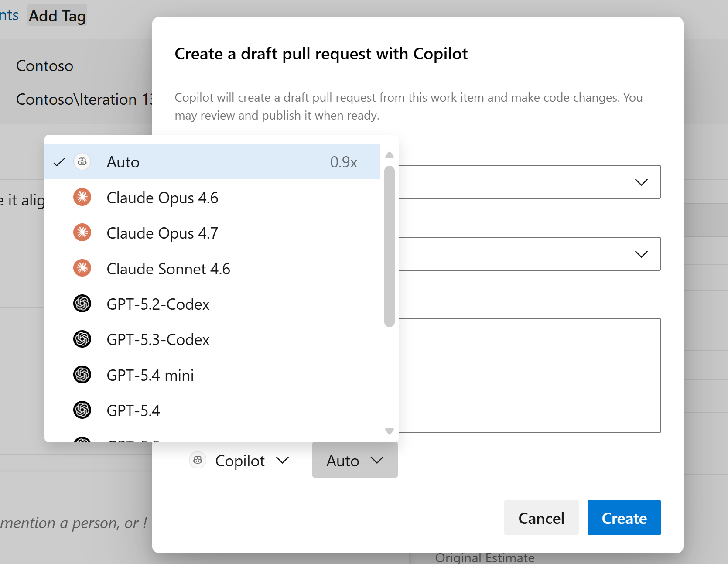
Task: Click the OpenAI logo on the GPT-5.4 row
Action: (x=82, y=410)
